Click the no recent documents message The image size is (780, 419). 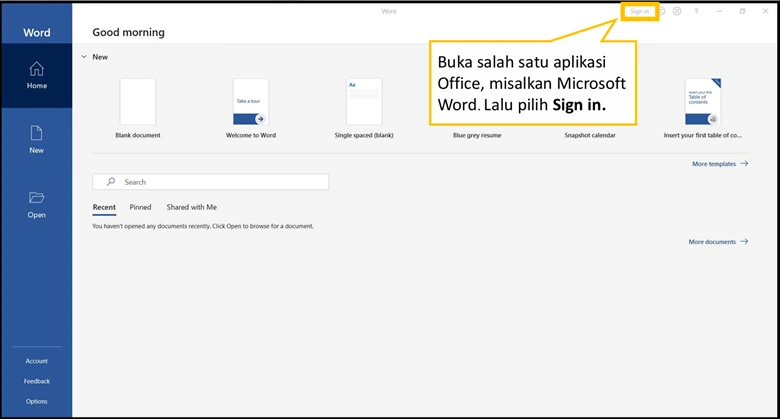click(x=203, y=226)
